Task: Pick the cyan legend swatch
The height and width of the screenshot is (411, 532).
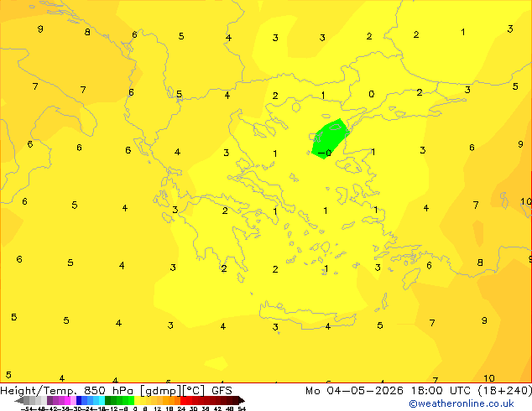Action: pyautogui.click(x=102, y=400)
